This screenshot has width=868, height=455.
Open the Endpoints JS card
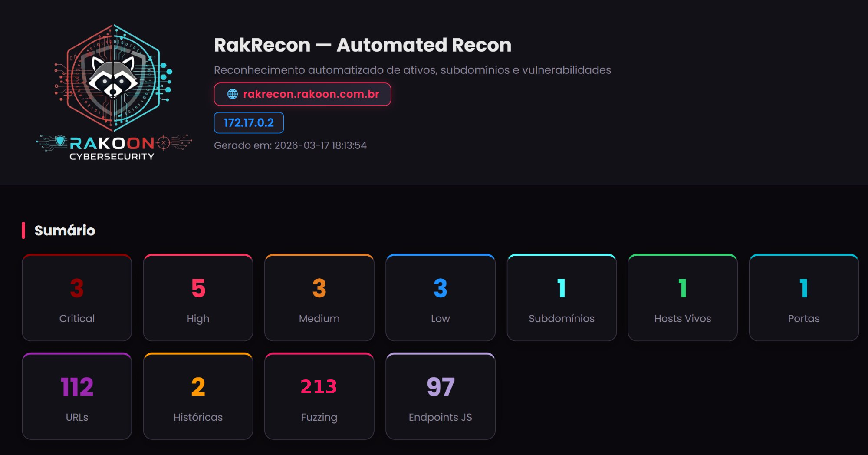click(x=440, y=396)
